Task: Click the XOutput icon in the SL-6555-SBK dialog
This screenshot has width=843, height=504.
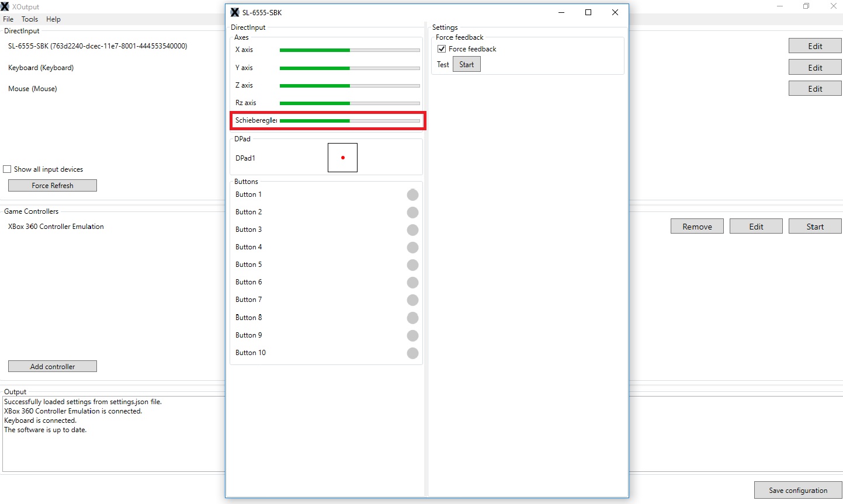Action: pos(235,12)
